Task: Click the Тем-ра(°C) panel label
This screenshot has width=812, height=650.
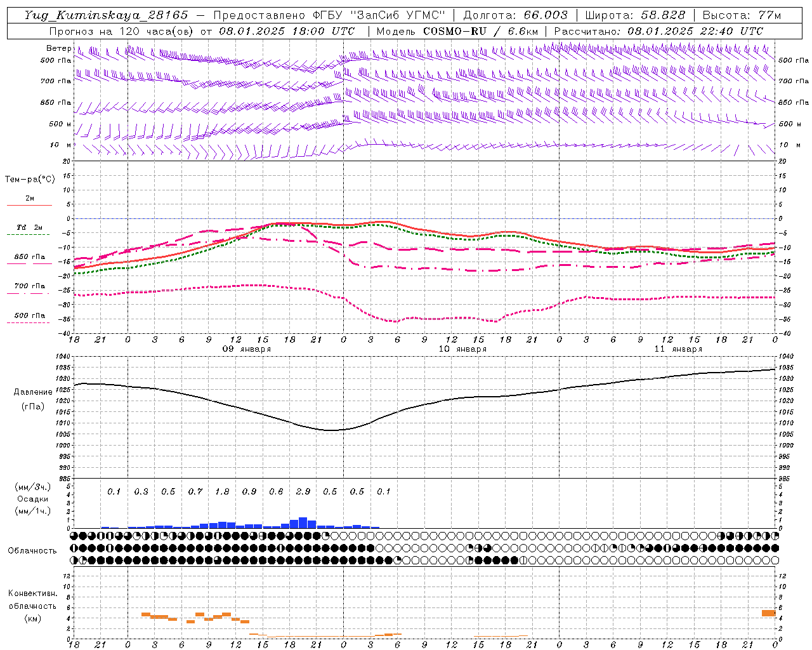Action: [x=30, y=180]
